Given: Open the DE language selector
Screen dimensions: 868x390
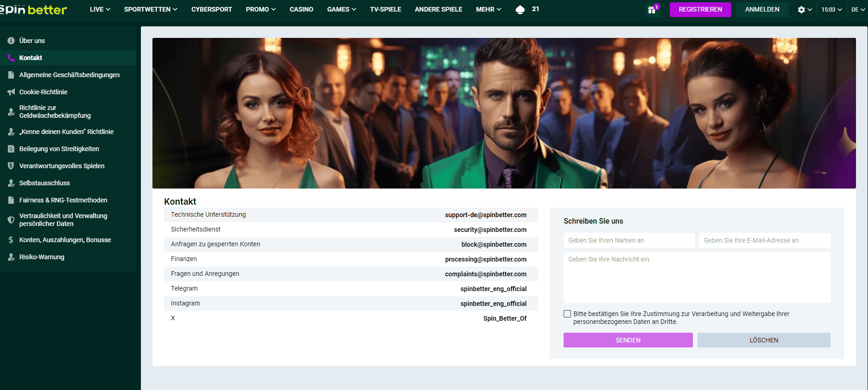Looking at the screenshot, I should (x=858, y=10).
